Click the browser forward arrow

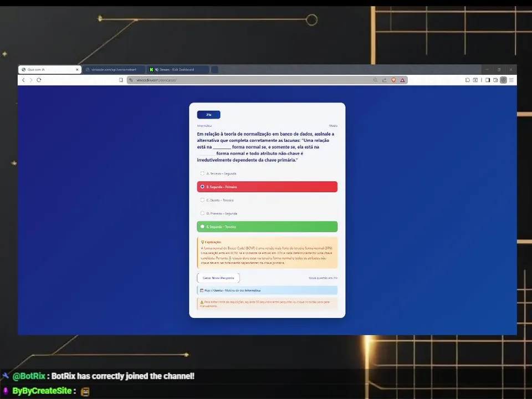point(31,80)
